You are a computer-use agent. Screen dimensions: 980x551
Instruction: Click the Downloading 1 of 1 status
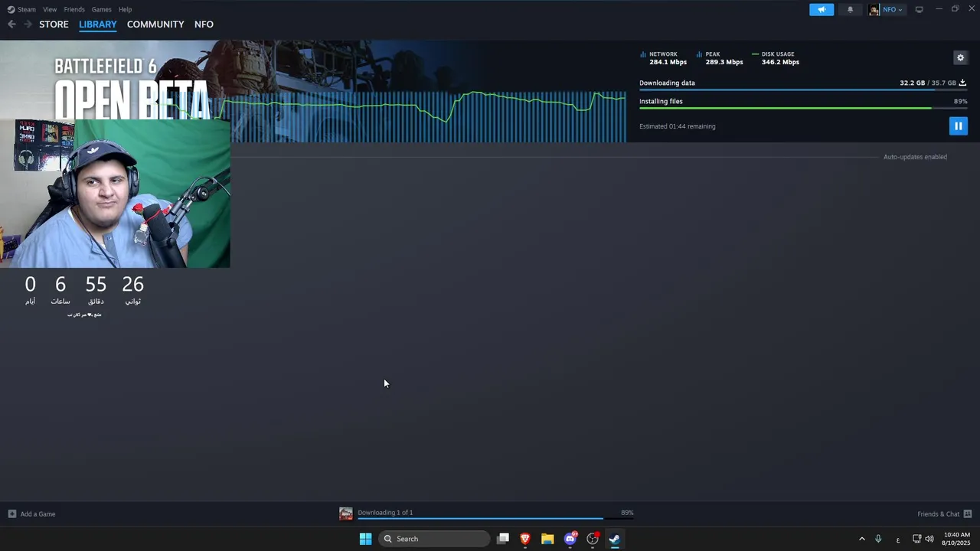point(385,513)
